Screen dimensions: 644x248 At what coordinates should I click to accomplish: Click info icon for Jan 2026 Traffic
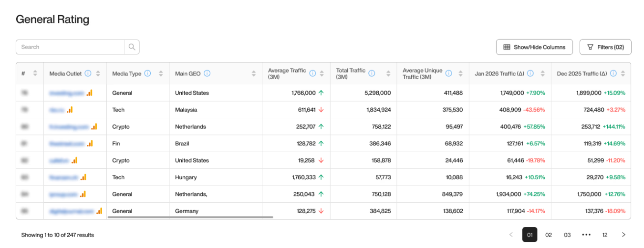[x=530, y=73]
